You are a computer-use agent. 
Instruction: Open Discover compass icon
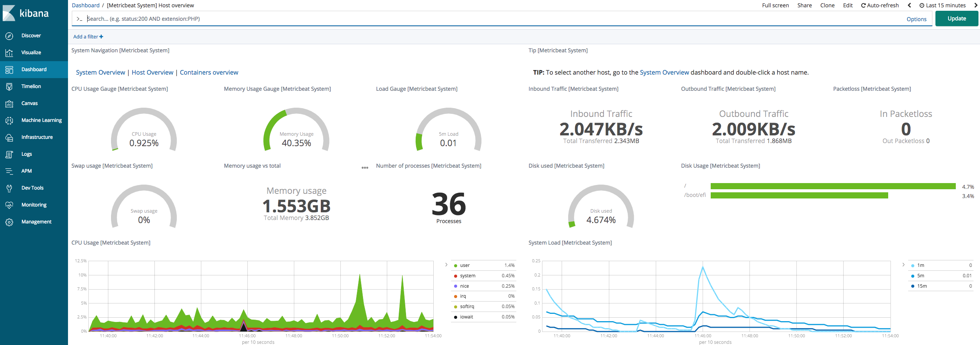coord(9,36)
